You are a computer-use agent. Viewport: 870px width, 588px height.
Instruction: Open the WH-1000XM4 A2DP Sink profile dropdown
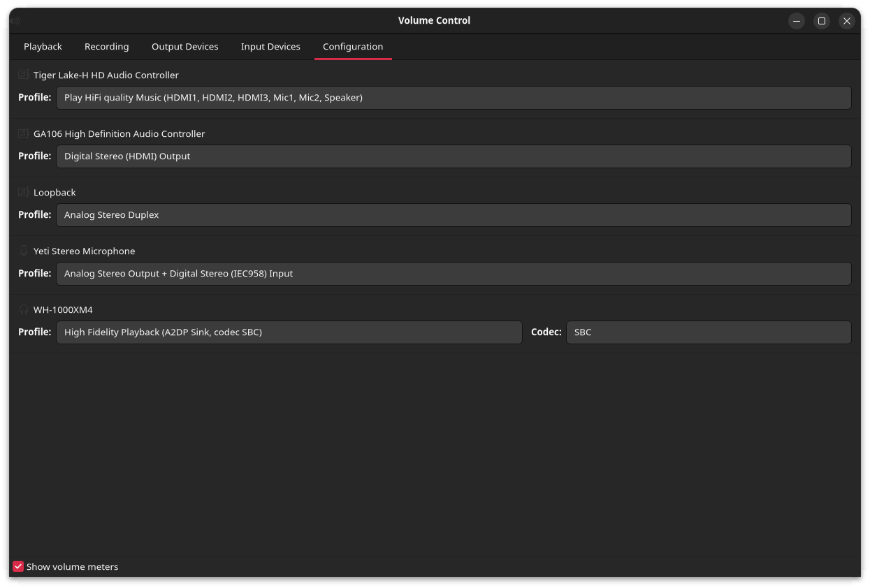(x=289, y=332)
